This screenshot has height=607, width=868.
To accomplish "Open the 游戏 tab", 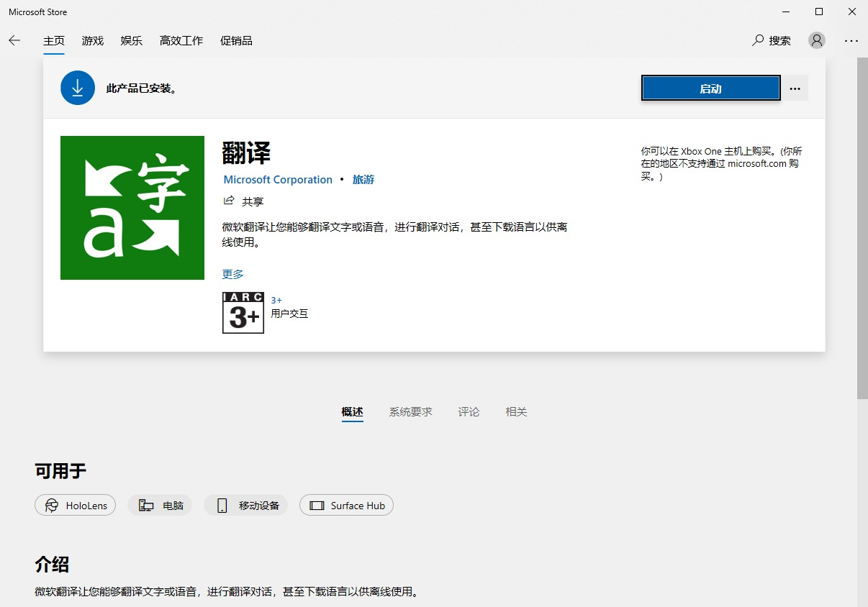I will (x=93, y=41).
